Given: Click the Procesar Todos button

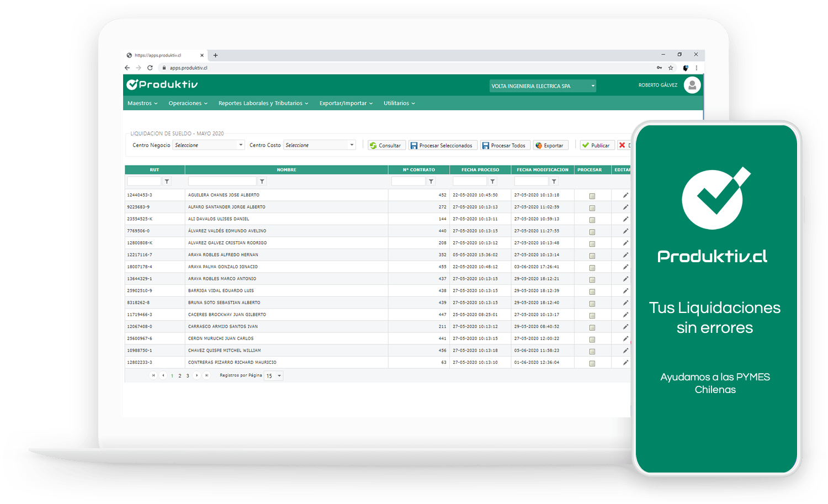Looking at the screenshot, I should (505, 145).
